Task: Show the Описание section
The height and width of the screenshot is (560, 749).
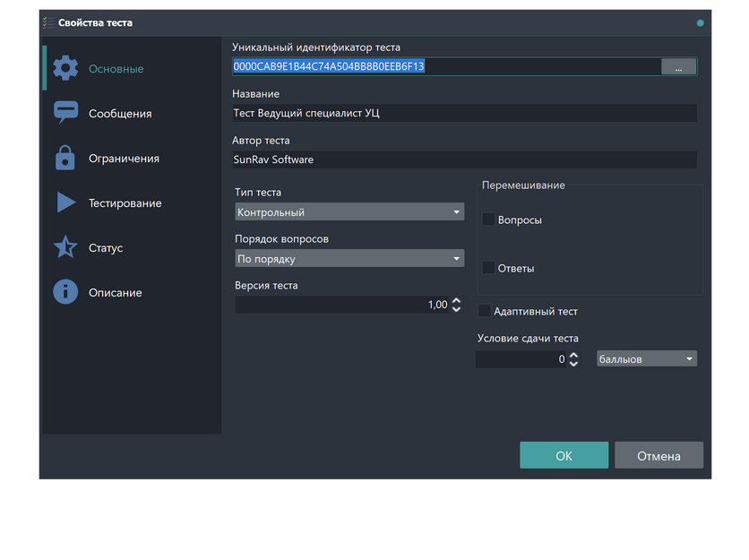Action: [x=132, y=292]
